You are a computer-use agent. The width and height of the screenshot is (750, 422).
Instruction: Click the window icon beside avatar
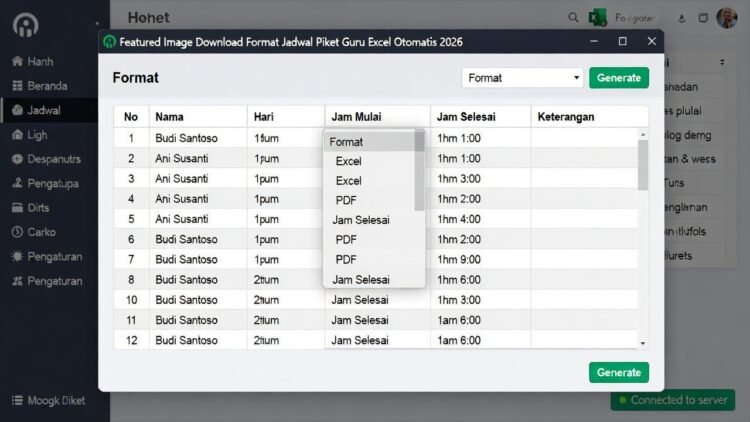[x=703, y=18]
